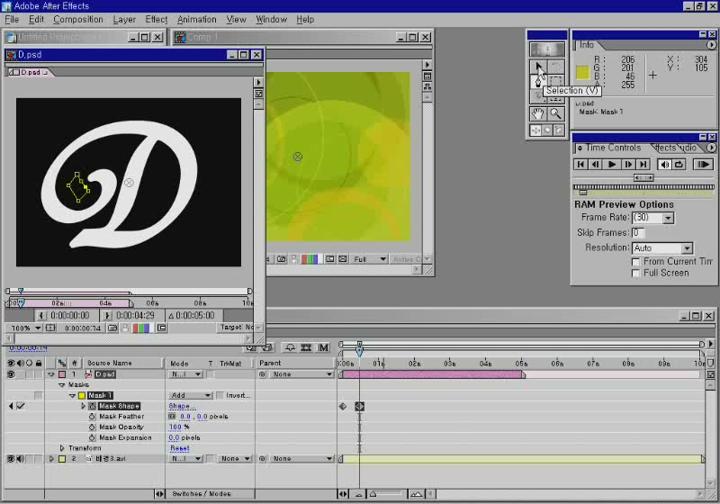
Task: Enable Full Screen checkbox
Action: point(636,273)
